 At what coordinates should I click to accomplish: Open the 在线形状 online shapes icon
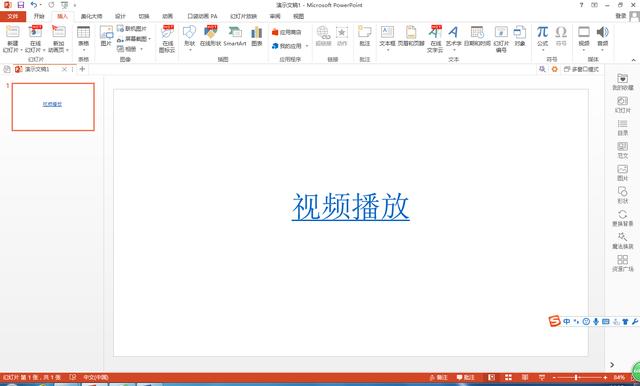pyautogui.click(x=211, y=36)
